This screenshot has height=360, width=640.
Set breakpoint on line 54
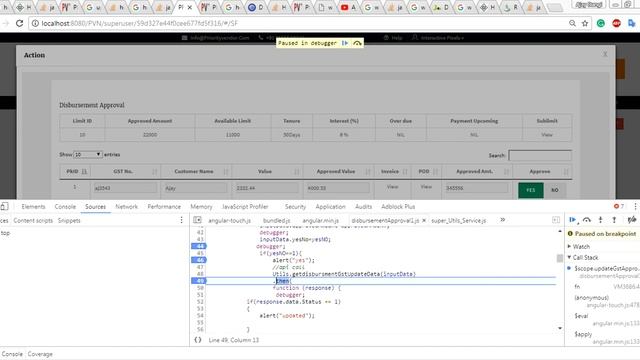[x=200, y=316]
